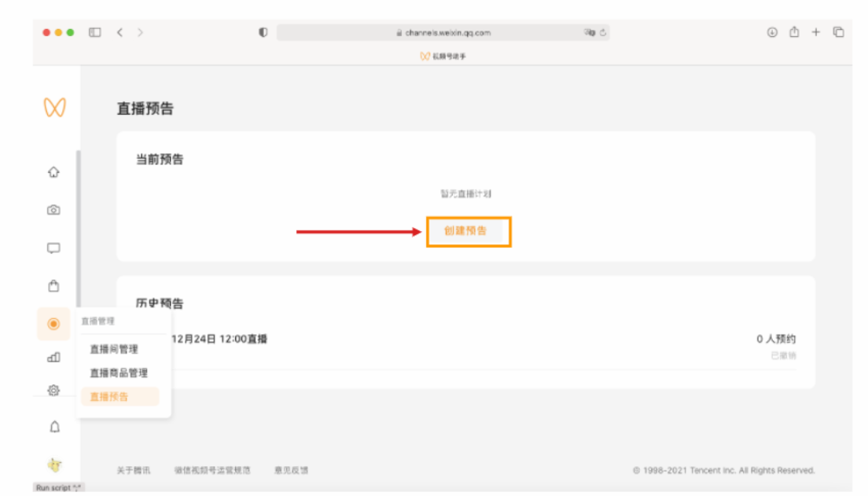
Task: Open the comment bubble icon in sidebar
Action: pyautogui.click(x=53, y=248)
